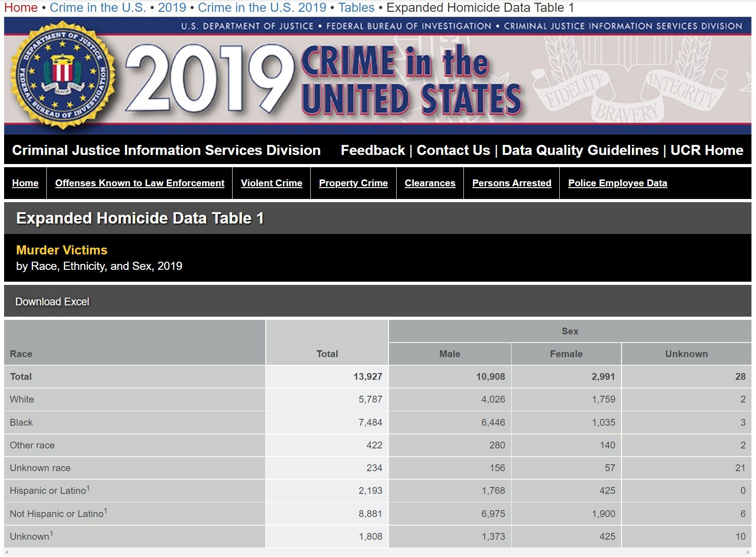Click the horizontal scrollbar left arrow
Screen dimensions: 756x557
click(7, 552)
